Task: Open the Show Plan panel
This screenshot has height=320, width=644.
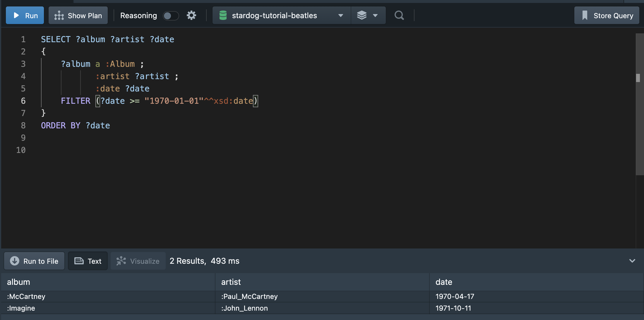Action: point(78,15)
